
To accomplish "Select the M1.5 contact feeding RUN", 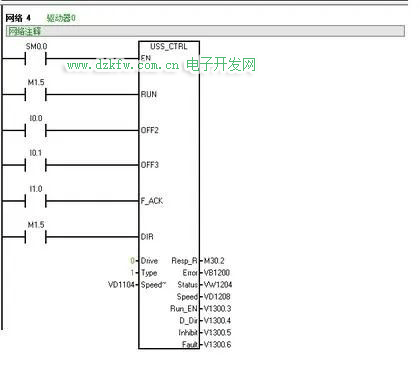I will (36, 95).
